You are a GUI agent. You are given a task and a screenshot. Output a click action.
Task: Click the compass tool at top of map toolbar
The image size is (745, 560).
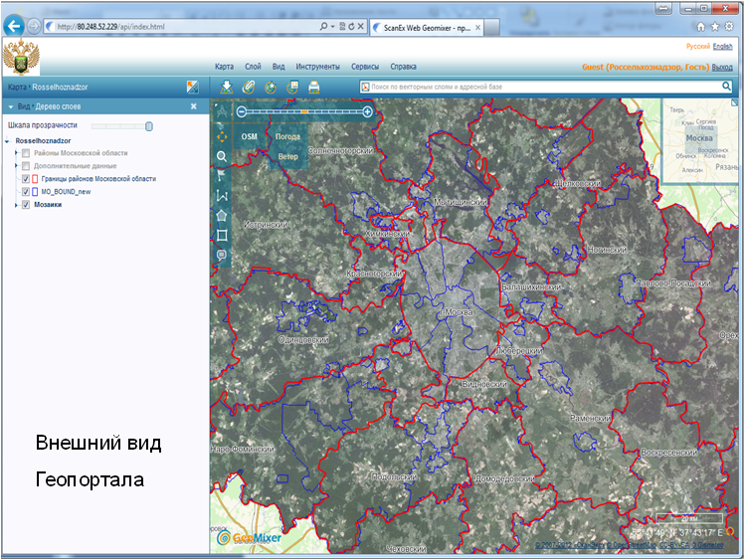tap(222, 112)
